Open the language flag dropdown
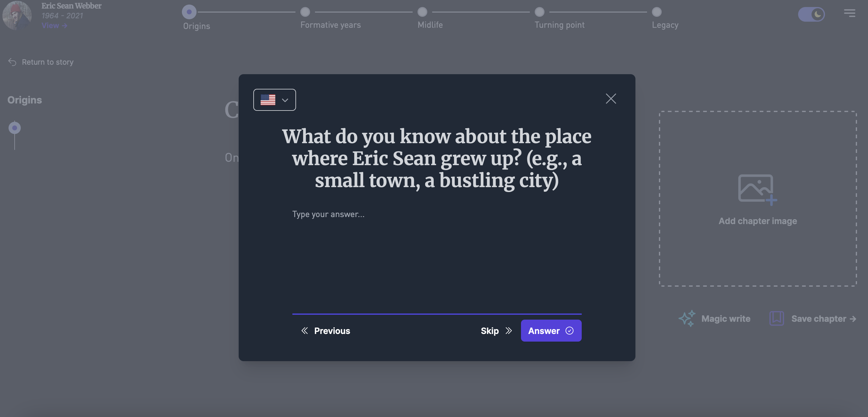The image size is (868, 417). pos(274,100)
